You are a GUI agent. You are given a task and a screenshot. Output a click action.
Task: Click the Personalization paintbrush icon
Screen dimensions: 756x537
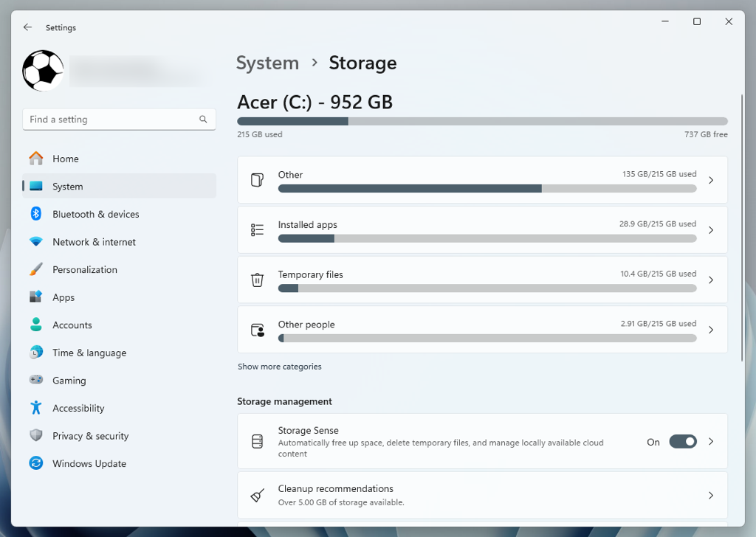coord(36,269)
